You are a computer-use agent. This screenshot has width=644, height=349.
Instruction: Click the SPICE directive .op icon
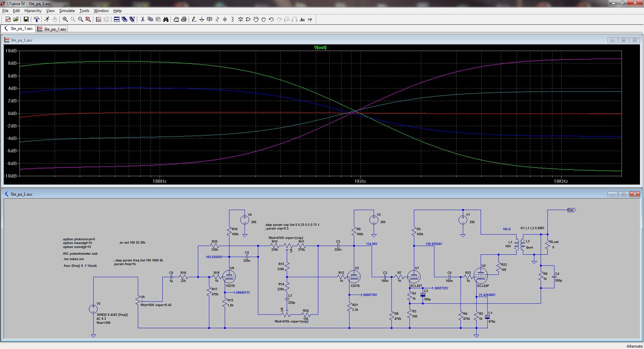pyautogui.click(x=310, y=19)
